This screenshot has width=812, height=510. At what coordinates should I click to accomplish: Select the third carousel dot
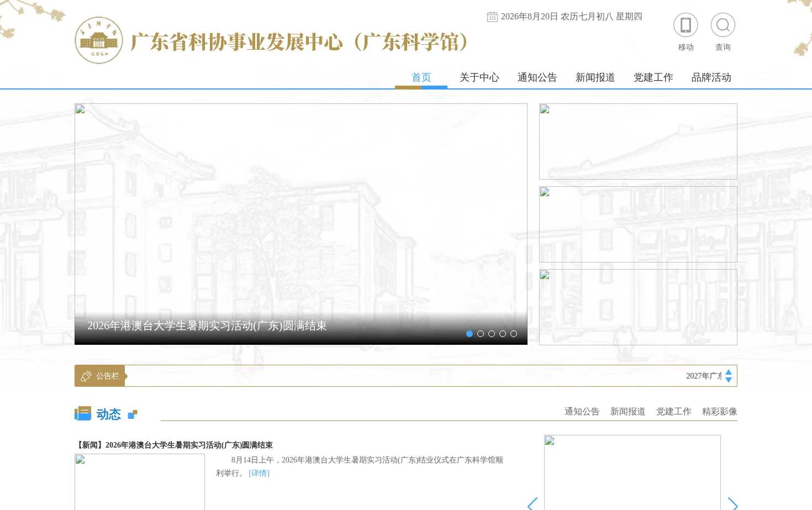[x=492, y=334]
